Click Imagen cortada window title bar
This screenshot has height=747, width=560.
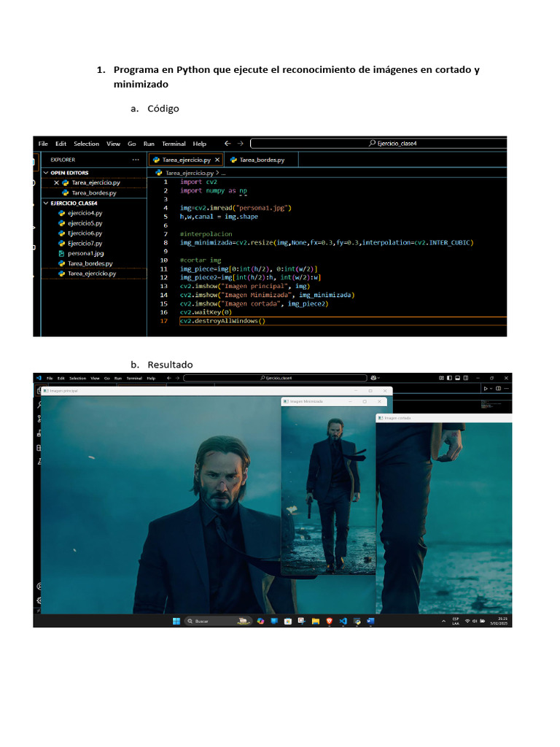[x=444, y=418]
